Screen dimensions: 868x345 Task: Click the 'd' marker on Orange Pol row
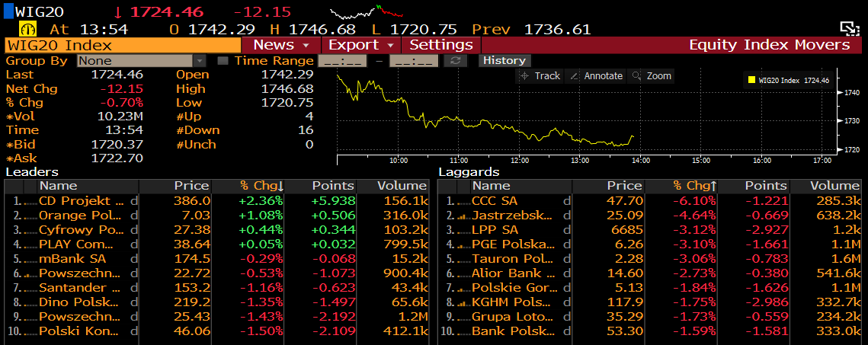point(133,215)
